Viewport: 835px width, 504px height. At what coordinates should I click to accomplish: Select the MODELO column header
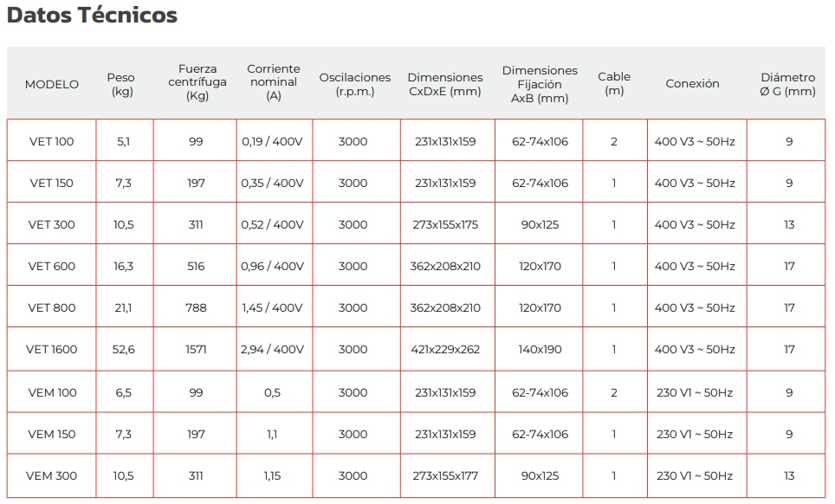pos(52,84)
